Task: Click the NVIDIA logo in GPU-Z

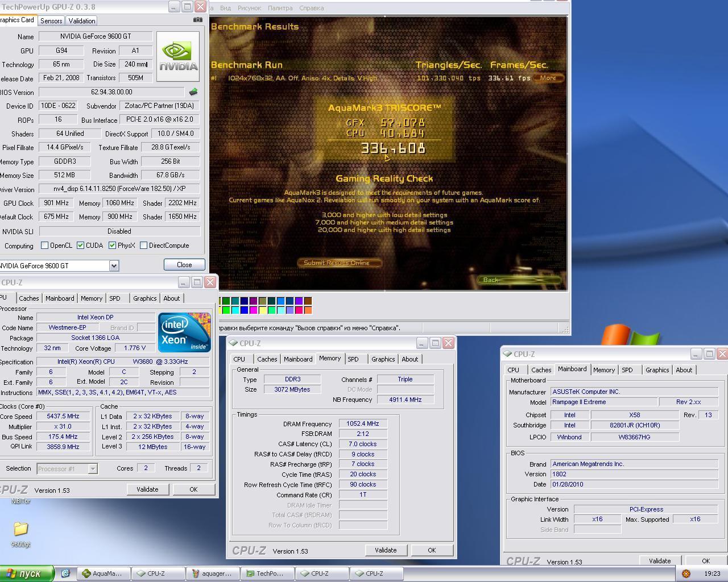Action: 178,56
